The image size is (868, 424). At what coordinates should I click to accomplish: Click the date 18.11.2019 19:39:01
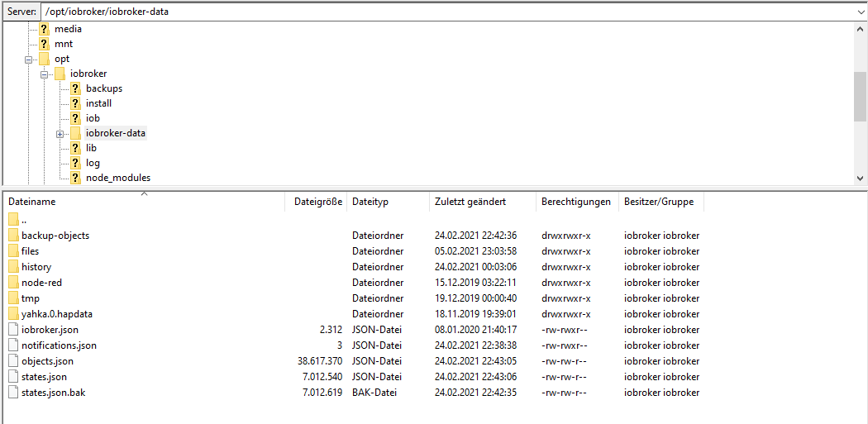pyautogui.click(x=475, y=314)
